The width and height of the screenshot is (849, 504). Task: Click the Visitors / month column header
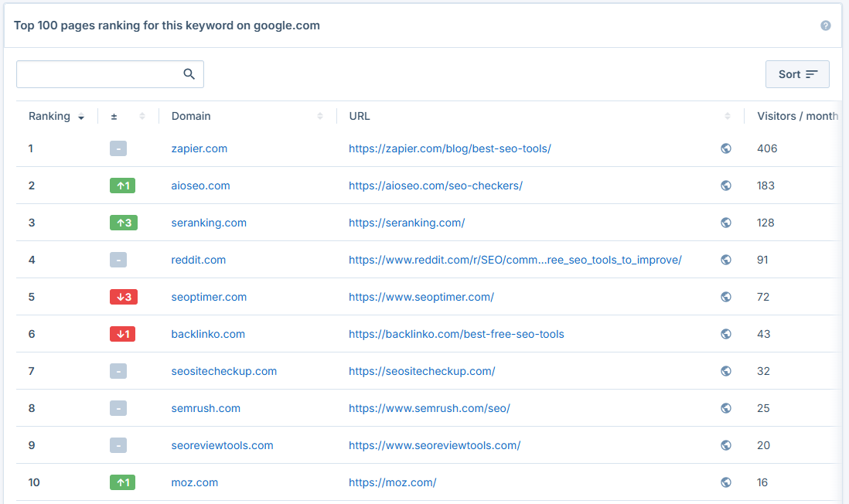pos(797,116)
